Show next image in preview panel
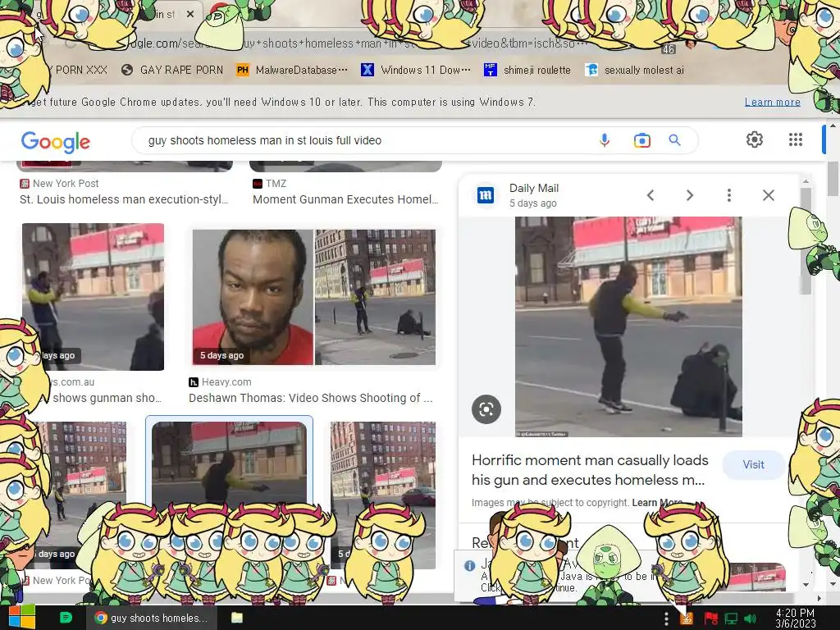The image size is (840, 630). pos(690,195)
